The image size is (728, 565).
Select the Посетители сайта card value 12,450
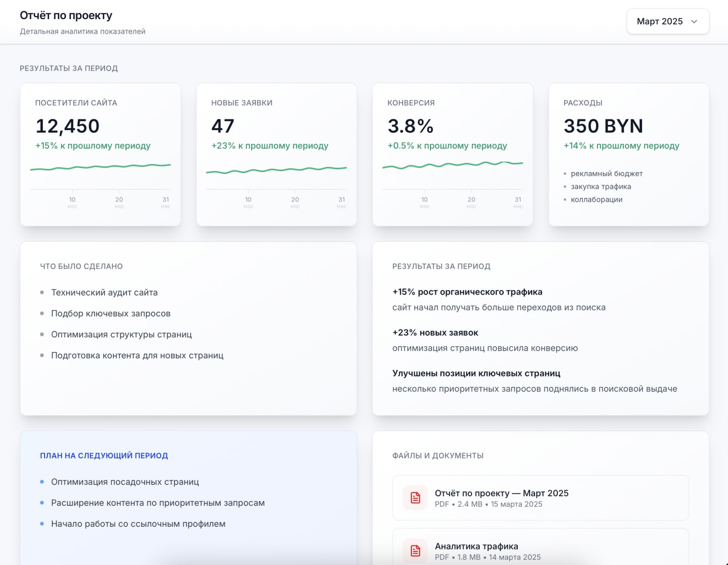coord(67,126)
